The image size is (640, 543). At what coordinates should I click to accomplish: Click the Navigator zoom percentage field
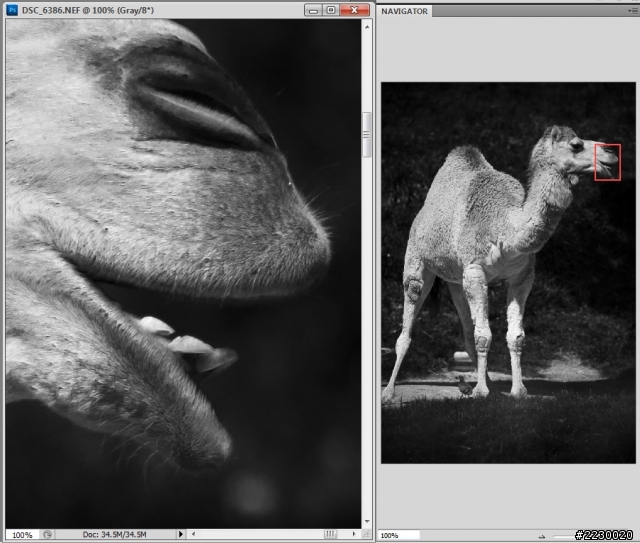point(399,535)
